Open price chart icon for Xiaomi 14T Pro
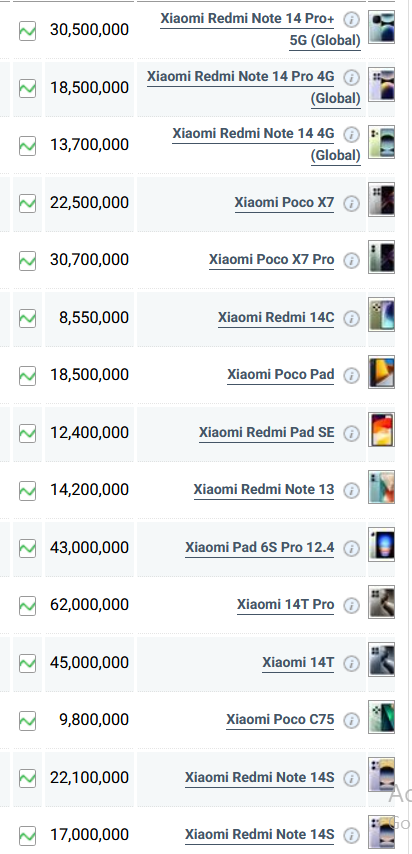Image resolution: width=412 pixels, height=854 pixels. [x=27, y=606]
